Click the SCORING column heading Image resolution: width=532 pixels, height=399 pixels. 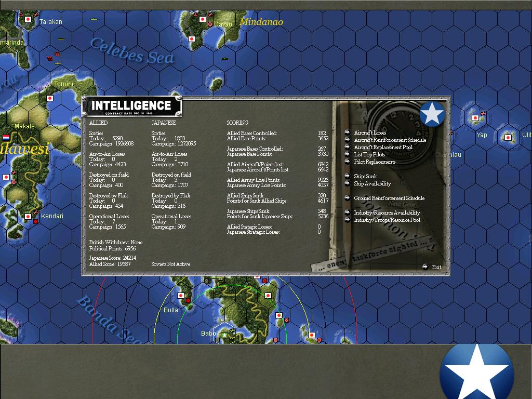pyautogui.click(x=237, y=123)
